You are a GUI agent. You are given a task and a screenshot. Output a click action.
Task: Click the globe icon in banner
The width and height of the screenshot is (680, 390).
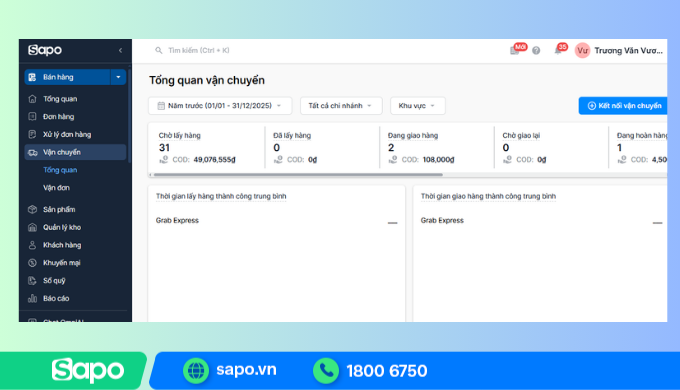pos(196,370)
